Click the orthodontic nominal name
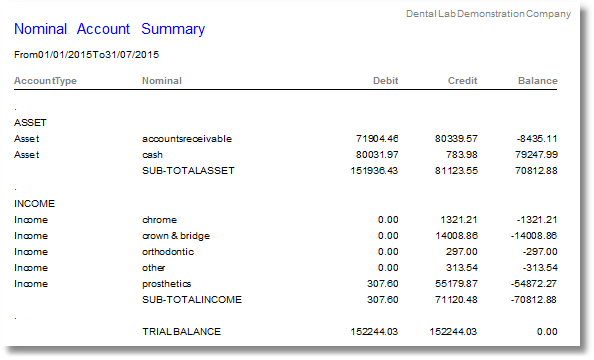Viewport: 594px width, 360px height. pyautogui.click(x=168, y=252)
